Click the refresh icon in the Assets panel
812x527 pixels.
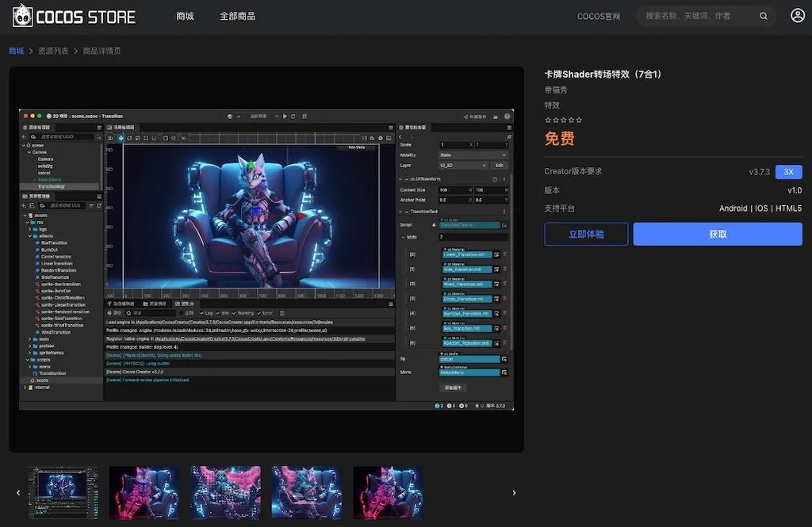click(x=99, y=206)
